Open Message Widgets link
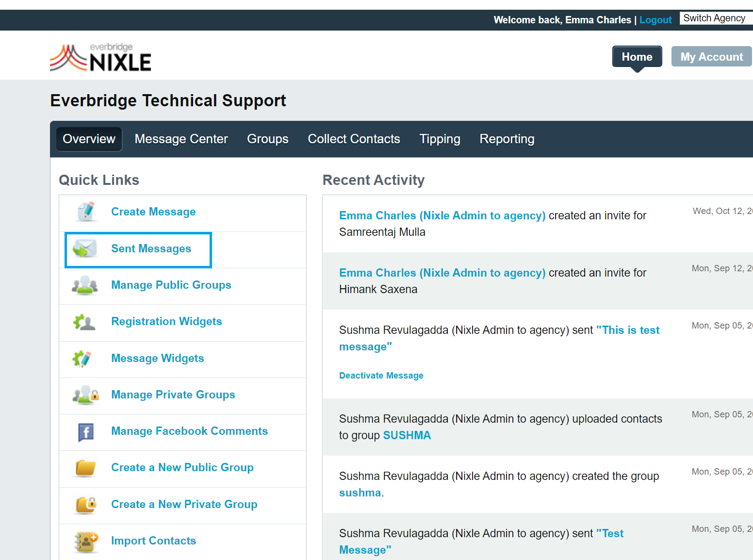The width and height of the screenshot is (753, 560). [x=158, y=359]
